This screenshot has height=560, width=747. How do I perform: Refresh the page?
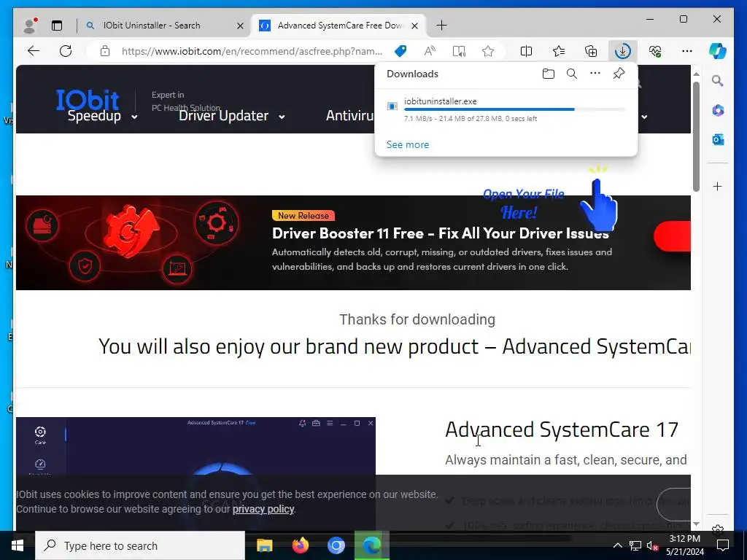(66, 51)
